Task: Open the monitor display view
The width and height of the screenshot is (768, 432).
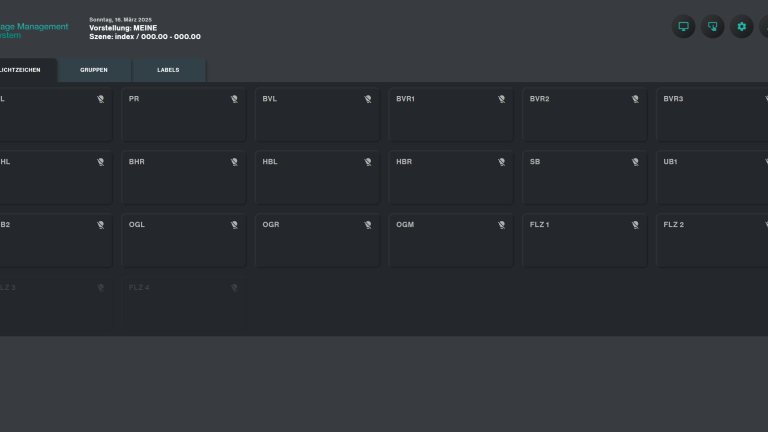Action: 683,27
